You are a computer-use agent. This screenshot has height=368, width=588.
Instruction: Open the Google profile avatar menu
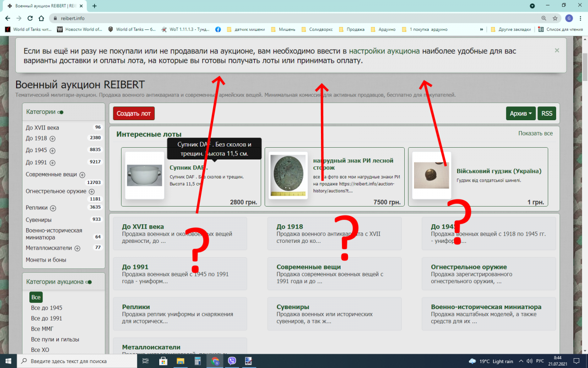(569, 18)
